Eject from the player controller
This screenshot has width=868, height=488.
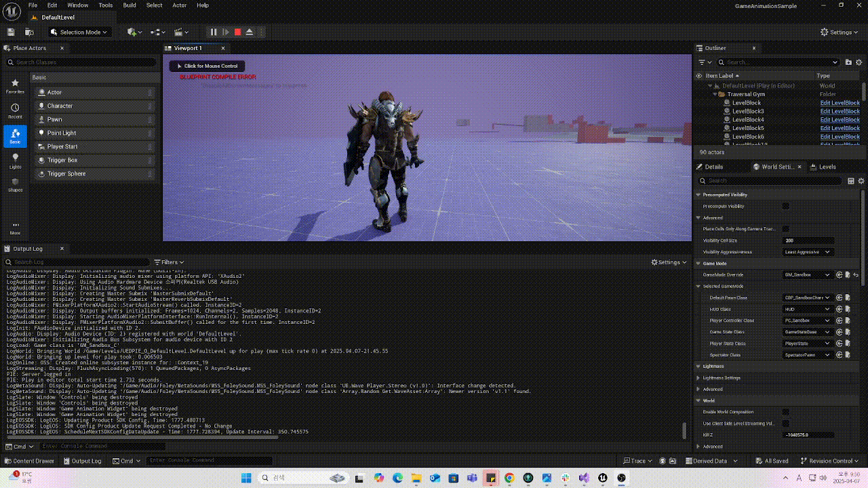coord(250,32)
